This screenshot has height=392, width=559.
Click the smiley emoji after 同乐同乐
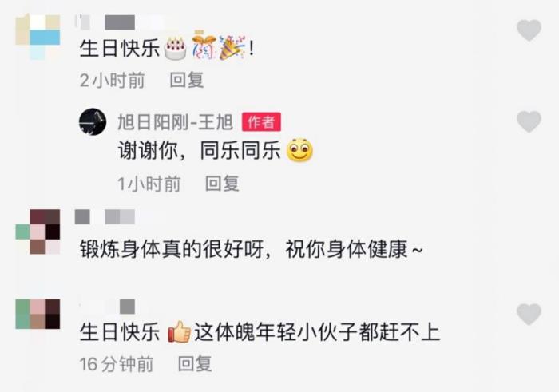(x=299, y=150)
